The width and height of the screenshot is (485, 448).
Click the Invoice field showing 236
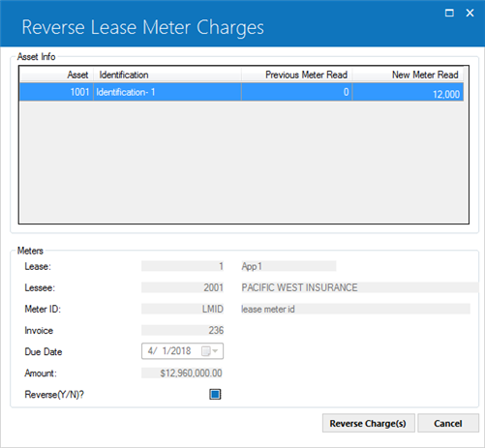pos(182,330)
